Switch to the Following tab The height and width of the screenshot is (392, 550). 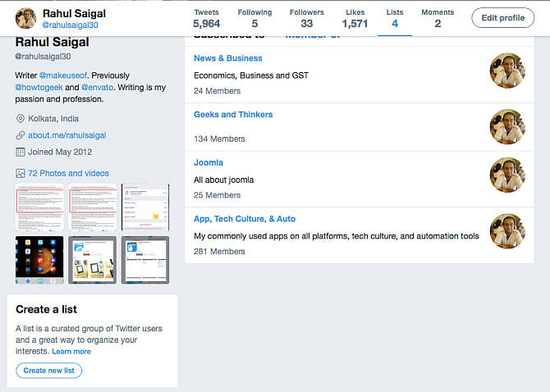pyautogui.click(x=254, y=18)
